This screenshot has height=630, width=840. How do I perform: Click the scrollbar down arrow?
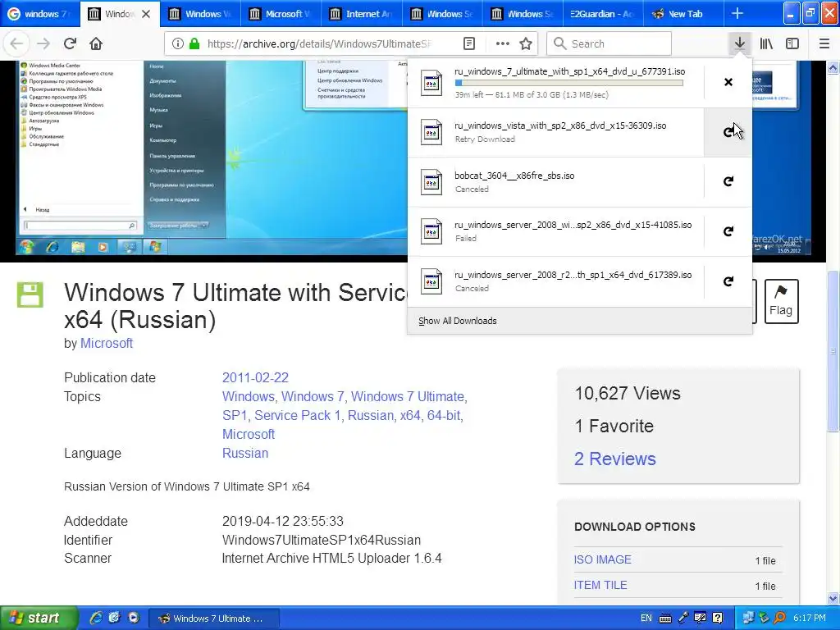[833, 598]
